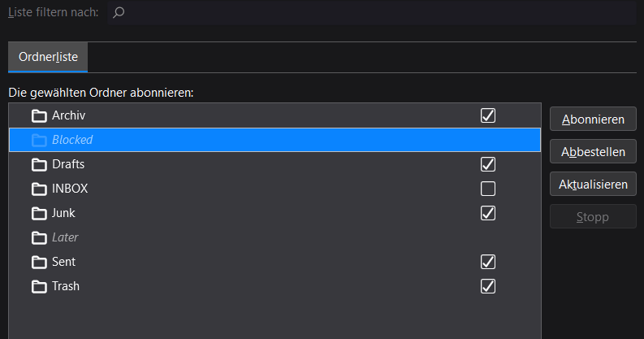Switch to the Ordnerliste tab
The width and height of the screenshot is (644, 339).
pos(48,57)
